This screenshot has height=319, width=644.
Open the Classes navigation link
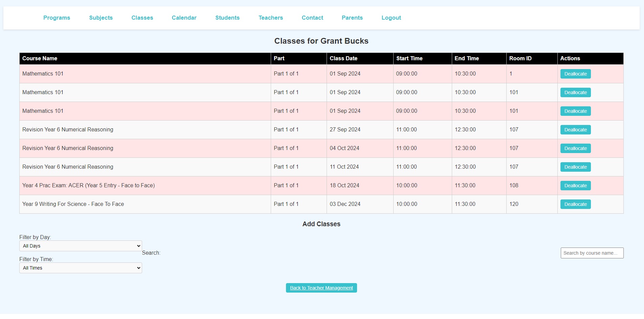(x=142, y=18)
